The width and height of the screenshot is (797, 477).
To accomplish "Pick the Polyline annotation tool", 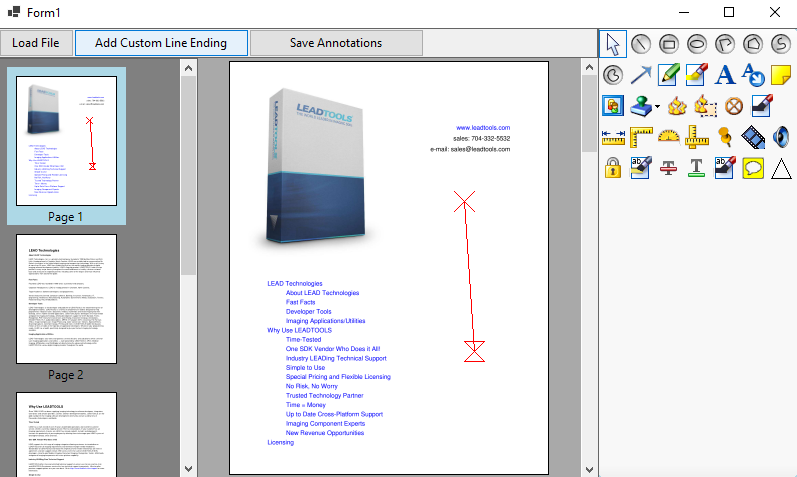I will click(725, 44).
